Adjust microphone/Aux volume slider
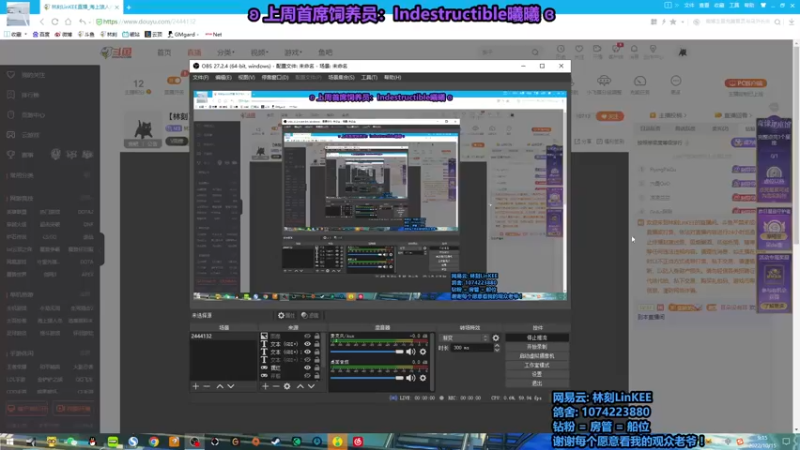800x450 pixels. (x=367, y=352)
